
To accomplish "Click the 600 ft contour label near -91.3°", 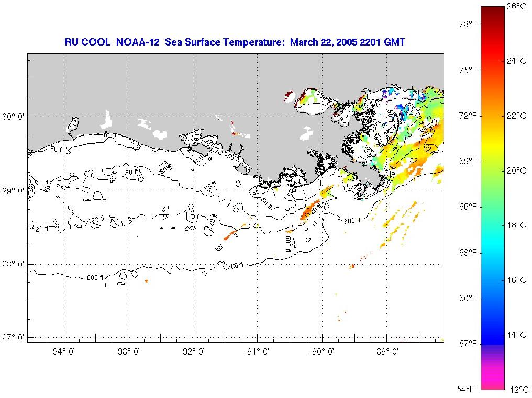I will [x=235, y=266].
